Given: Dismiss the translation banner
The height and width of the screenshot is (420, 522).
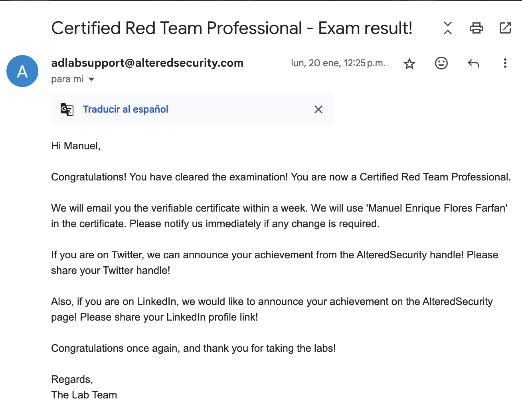Looking at the screenshot, I should (x=318, y=109).
